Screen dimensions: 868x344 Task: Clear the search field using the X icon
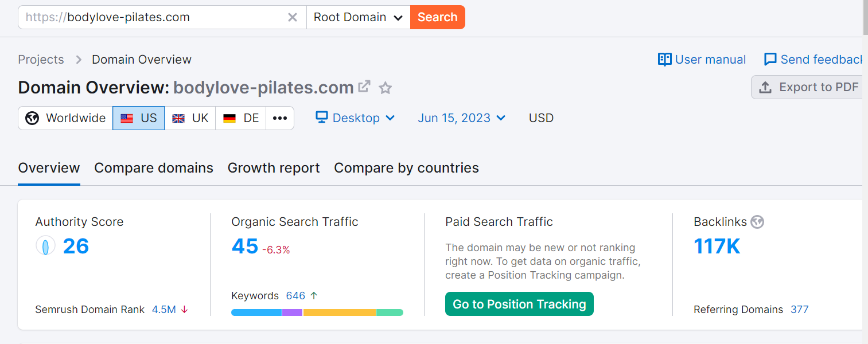(293, 17)
